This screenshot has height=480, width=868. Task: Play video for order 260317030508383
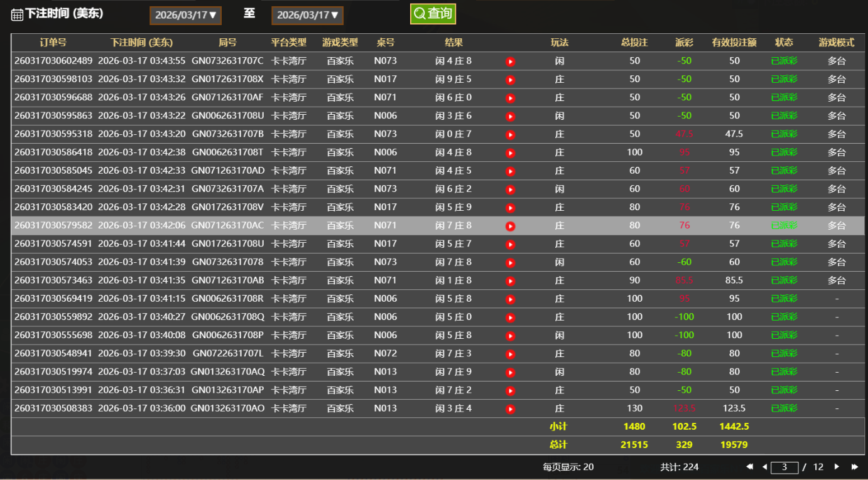click(511, 409)
